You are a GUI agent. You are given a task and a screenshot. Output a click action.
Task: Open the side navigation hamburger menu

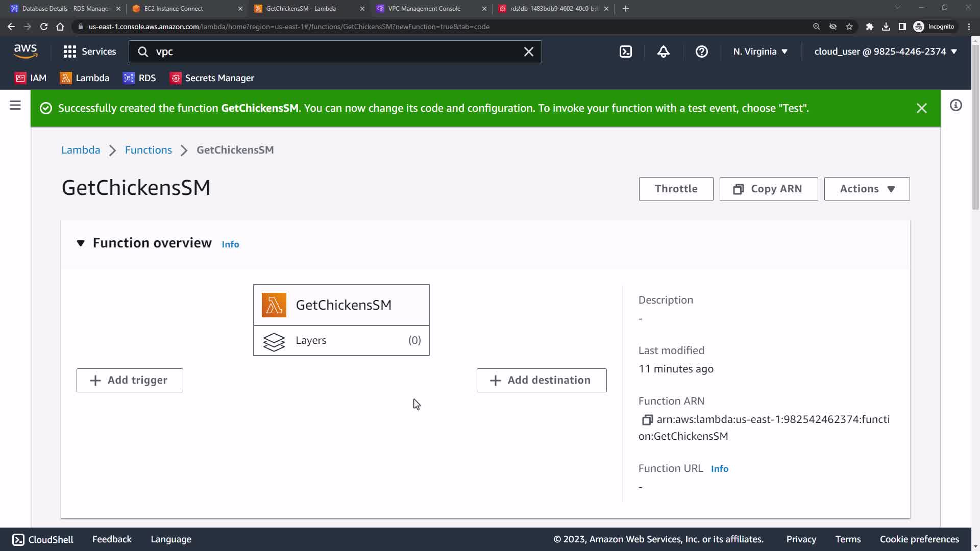[x=15, y=106]
